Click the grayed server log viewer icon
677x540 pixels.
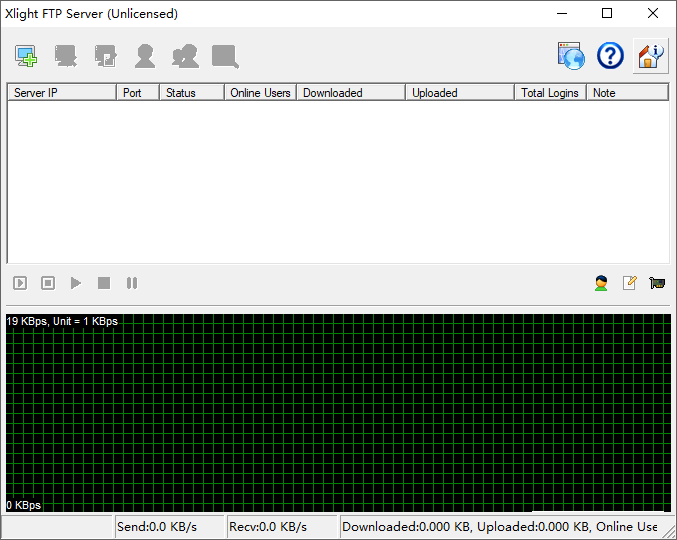pos(225,57)
